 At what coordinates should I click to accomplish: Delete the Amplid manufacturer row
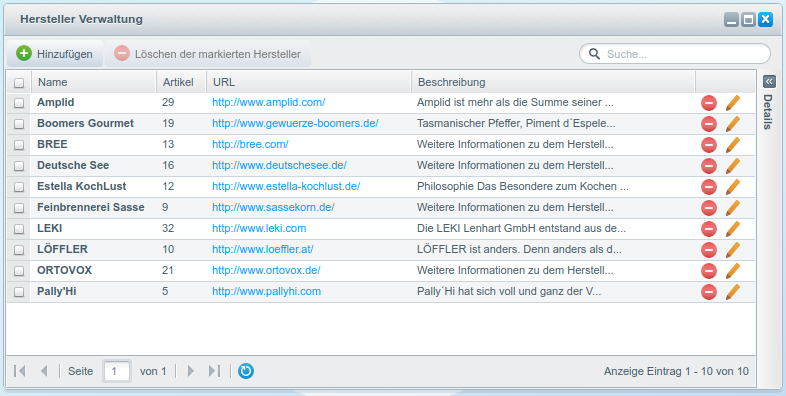[x=709, y=103]
